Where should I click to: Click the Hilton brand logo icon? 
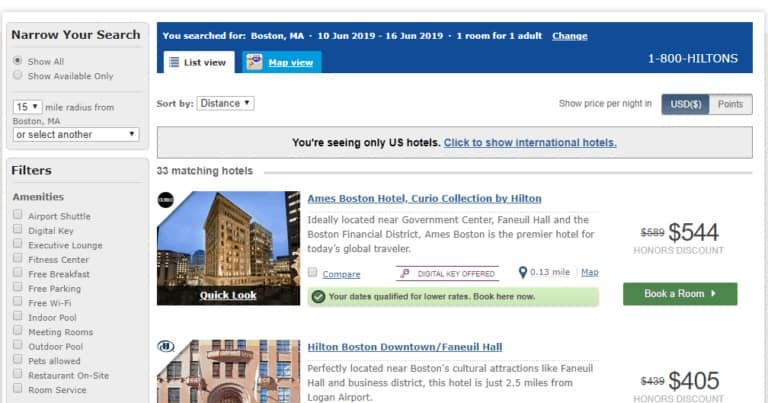point(166,347)
